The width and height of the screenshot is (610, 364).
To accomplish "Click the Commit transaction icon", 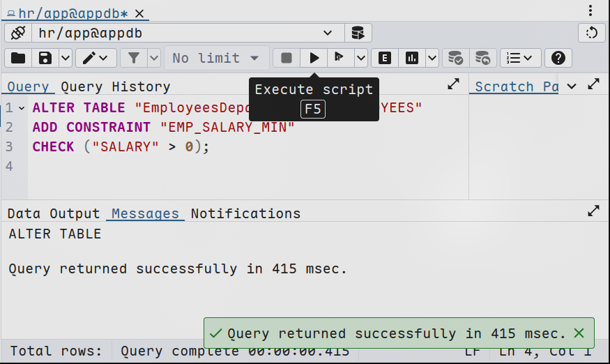I will 455,58.
